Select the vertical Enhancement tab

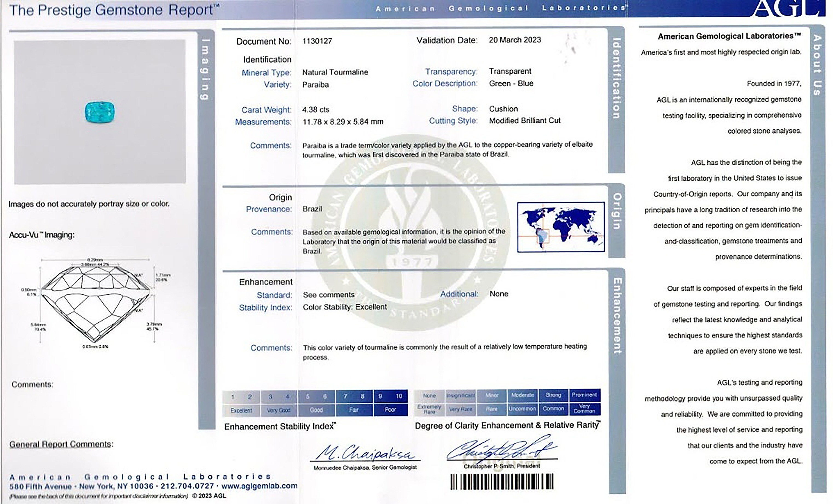click(617, 316)
